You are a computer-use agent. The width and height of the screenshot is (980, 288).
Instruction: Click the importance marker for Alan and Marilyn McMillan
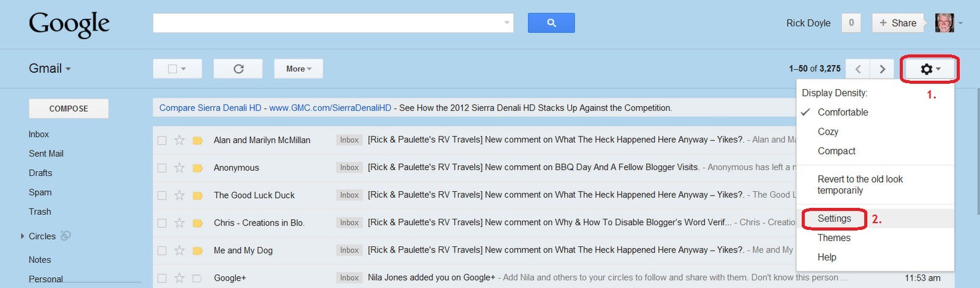click(x=197, y=140)
